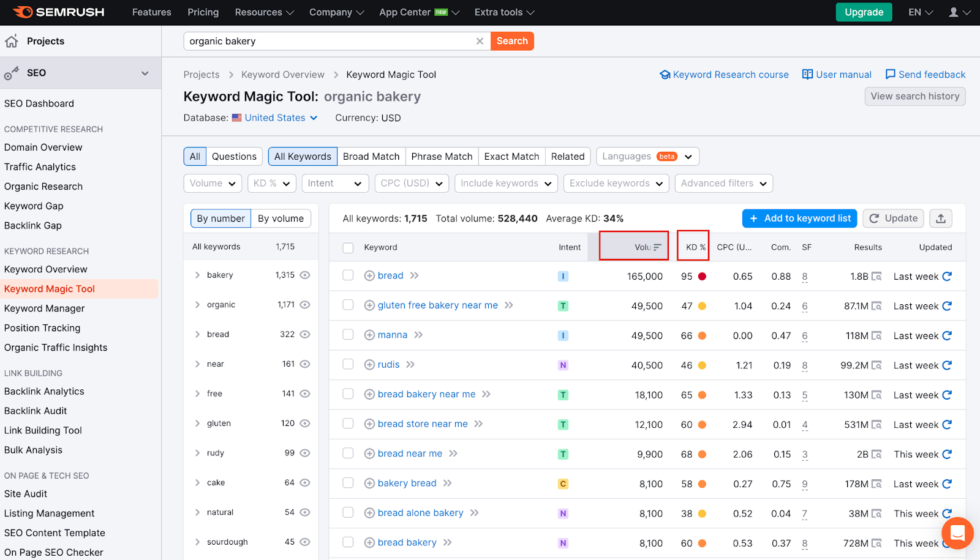Add 'bread store near me' with plus icon
The height and width of the screenshot is (560, 980).
pos(369,424)
